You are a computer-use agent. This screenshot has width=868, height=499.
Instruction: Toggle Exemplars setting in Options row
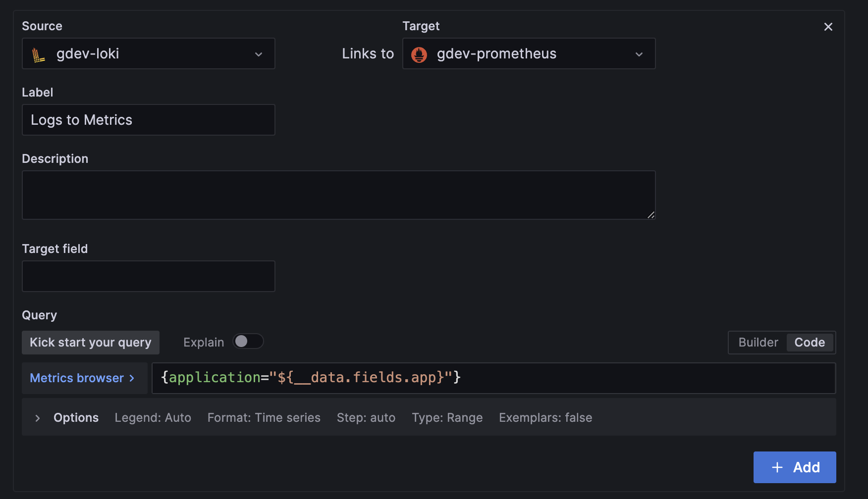point(545,417)
